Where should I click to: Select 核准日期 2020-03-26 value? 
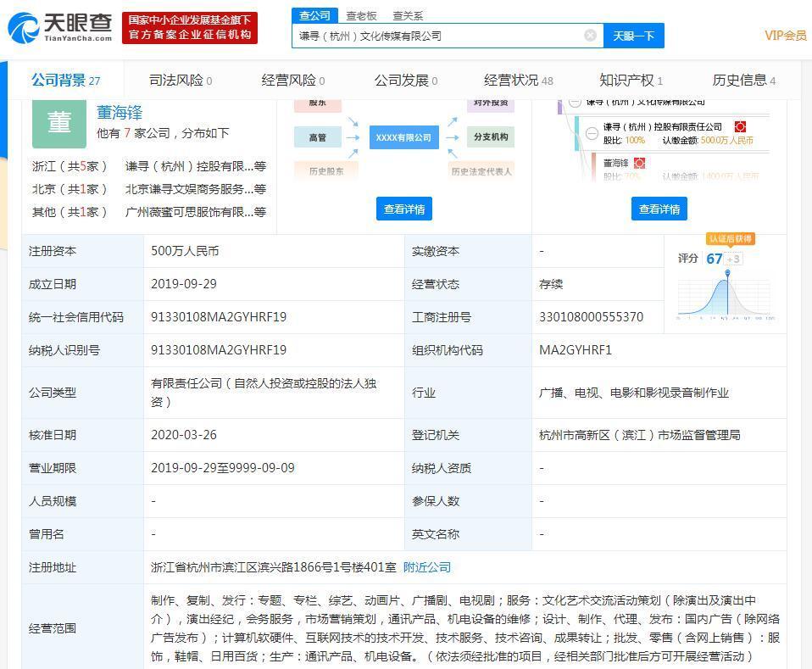(x=184, y=435)
